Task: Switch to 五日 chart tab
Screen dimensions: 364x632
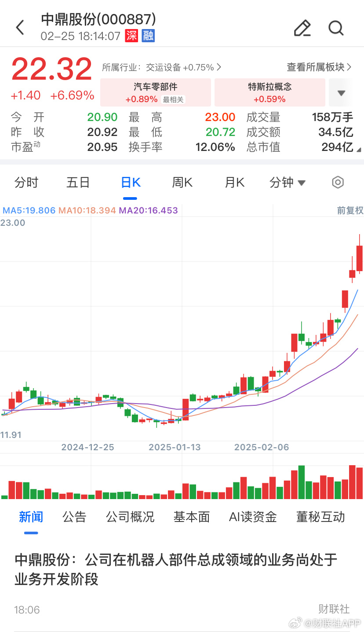Action: point(78,182)
